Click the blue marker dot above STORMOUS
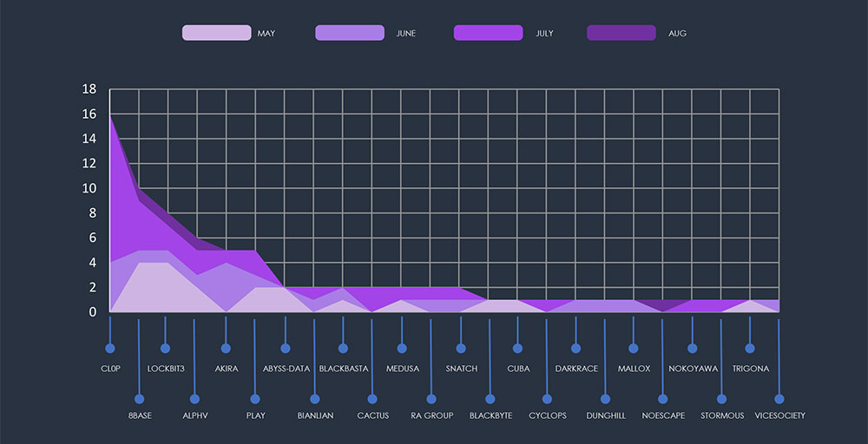The width and height of the screenshot is (868, 444). click(721, 399)
